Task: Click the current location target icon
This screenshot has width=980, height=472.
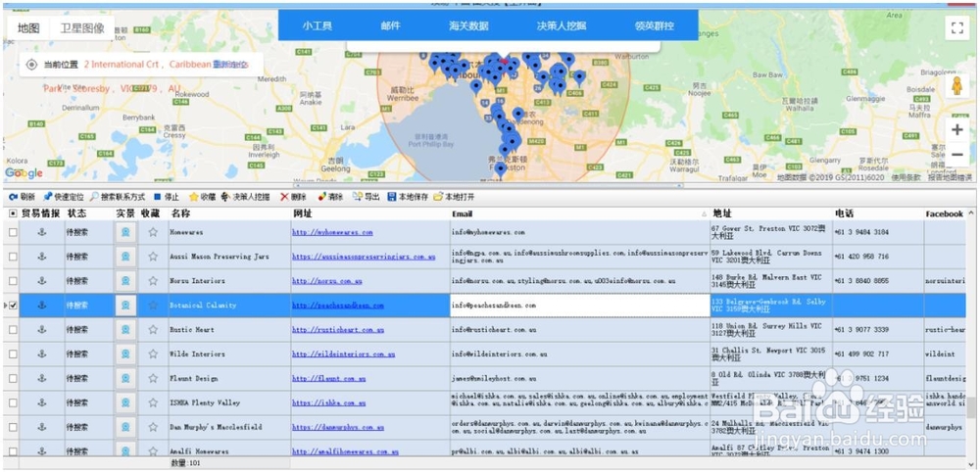Action: 31,65
